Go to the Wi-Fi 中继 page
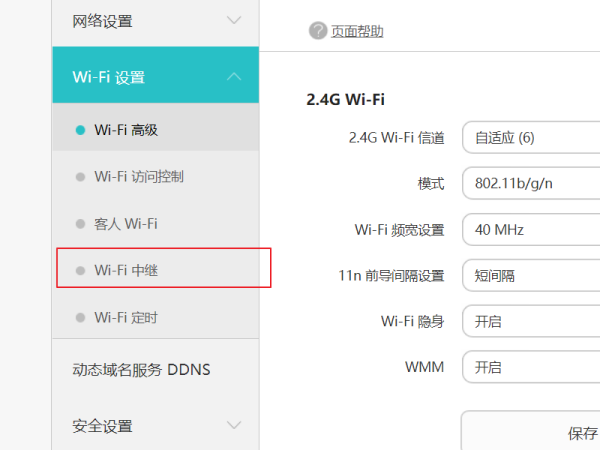Screen dimensions: 600x450 pyautogui.click(x=132, y=270)
